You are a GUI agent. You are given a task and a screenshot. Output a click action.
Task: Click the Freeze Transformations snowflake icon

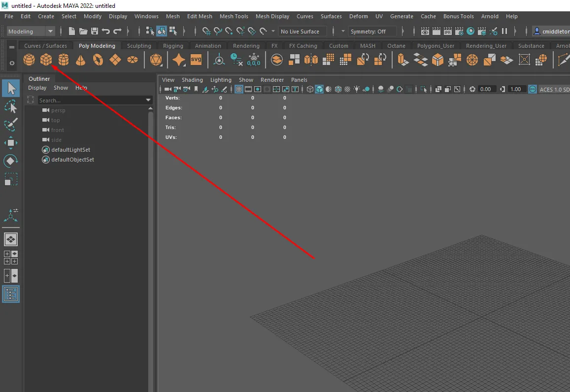pos(253,60)
